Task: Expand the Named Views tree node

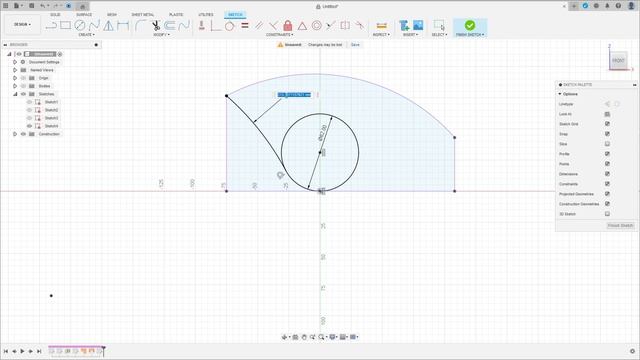Action: pos(15,70)
